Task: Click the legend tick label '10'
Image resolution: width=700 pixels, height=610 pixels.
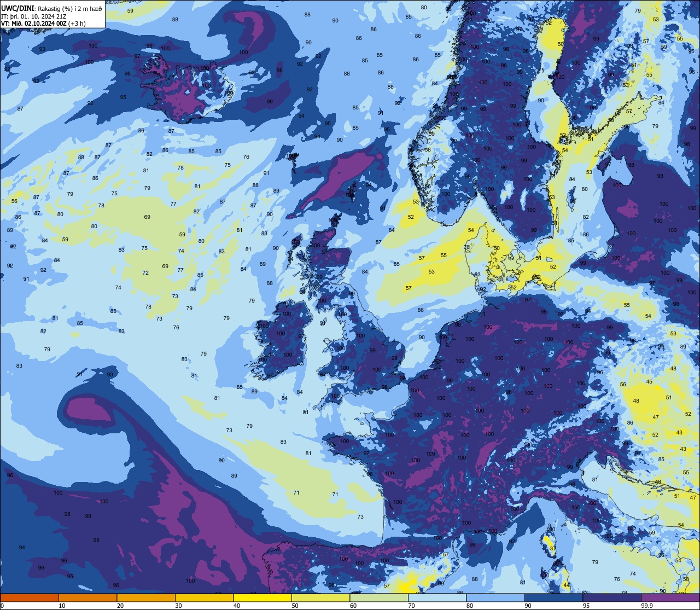Action: click(62, 606)
